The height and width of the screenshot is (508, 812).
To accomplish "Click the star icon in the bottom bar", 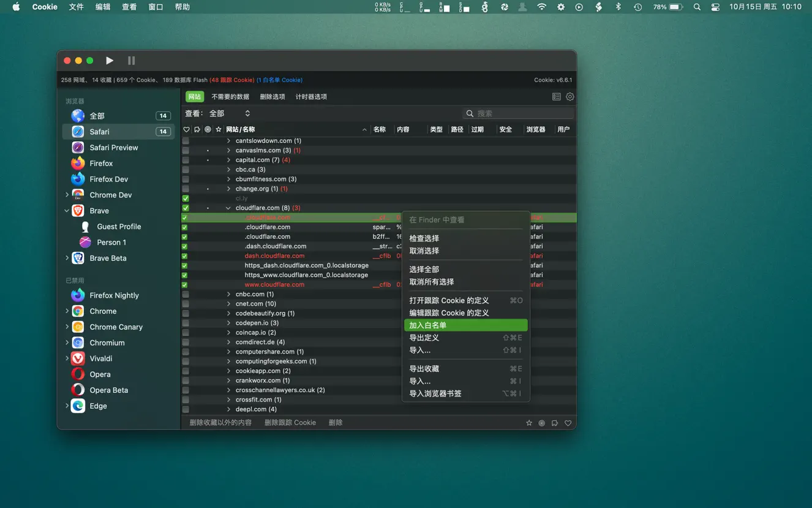I will coord(529,423).
